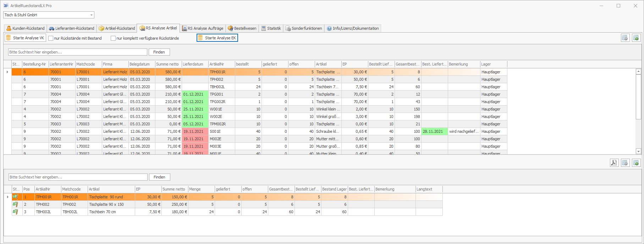644x244 pixels.
Task: Expand row indicator of position 1 in lower table
Action: [7, 197]
